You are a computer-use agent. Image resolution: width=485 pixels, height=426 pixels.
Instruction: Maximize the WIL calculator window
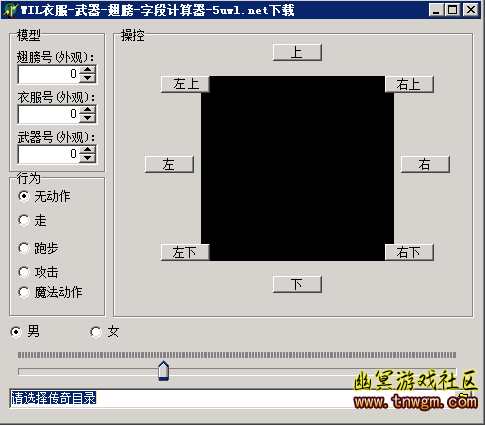453,10
